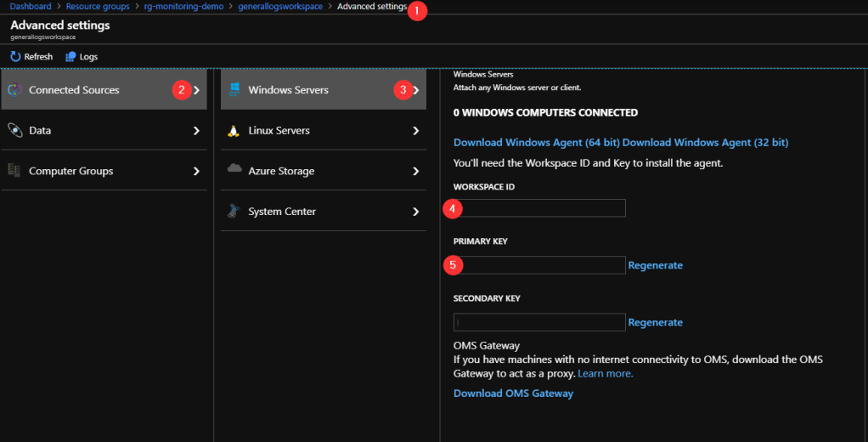Click the Linux Servers penguin icon
The height and width of the screenshot is (442, 868).
click(234, 130)
